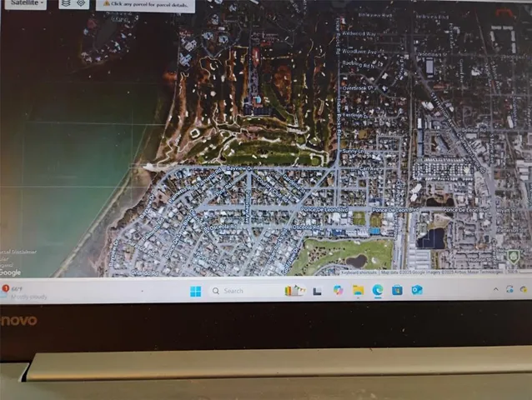Click the Bayview Dr street label
The image size is (532, 400).
(239, 168)
